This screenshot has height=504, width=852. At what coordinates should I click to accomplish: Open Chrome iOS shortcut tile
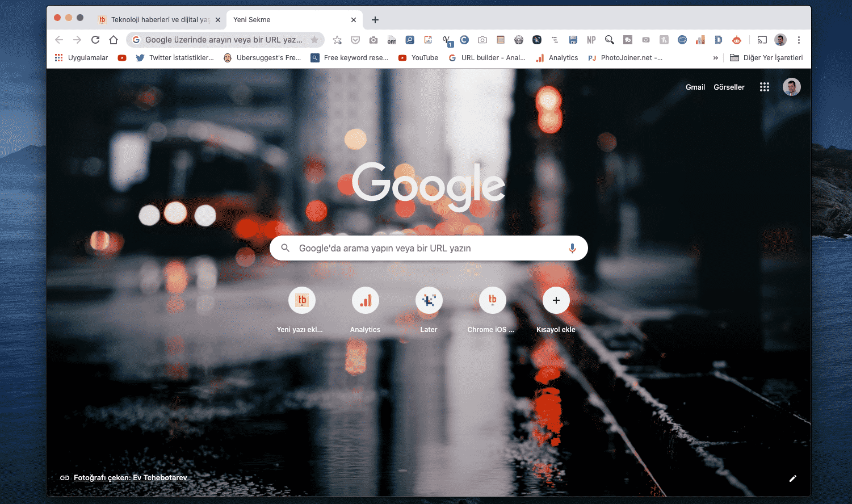(492, 310)
